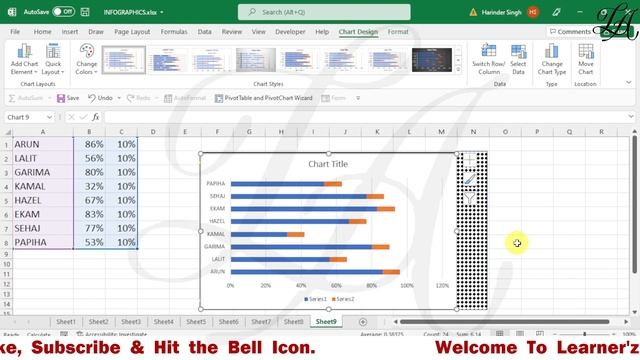Open the Developer tab
Viewport: 640px width, 360px height.
point(290,31)
